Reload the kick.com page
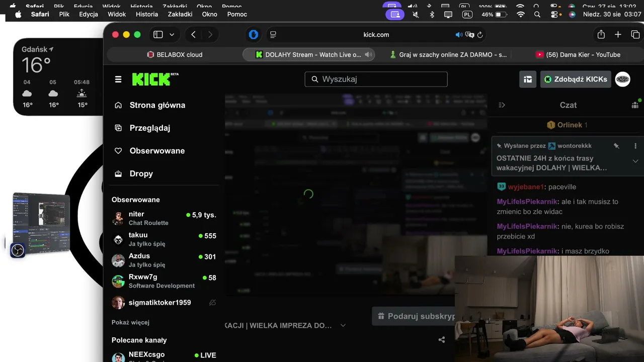The width and height of the screenshot is (644, 362). click(x=480, y=35)
